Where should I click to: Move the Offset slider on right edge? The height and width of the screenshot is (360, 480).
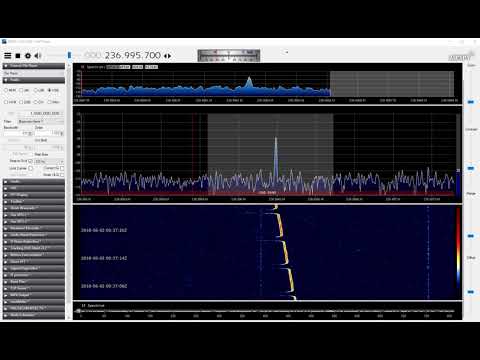471,292
